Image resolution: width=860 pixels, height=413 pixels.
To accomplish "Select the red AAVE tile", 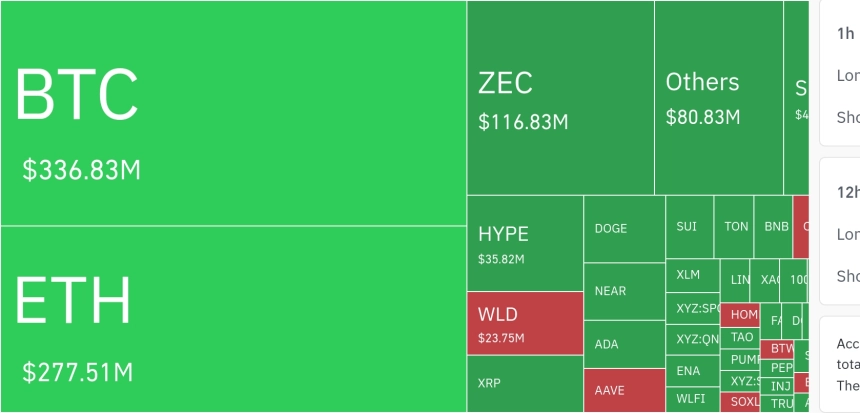I will pyautogui.click(x=625, y=391).
